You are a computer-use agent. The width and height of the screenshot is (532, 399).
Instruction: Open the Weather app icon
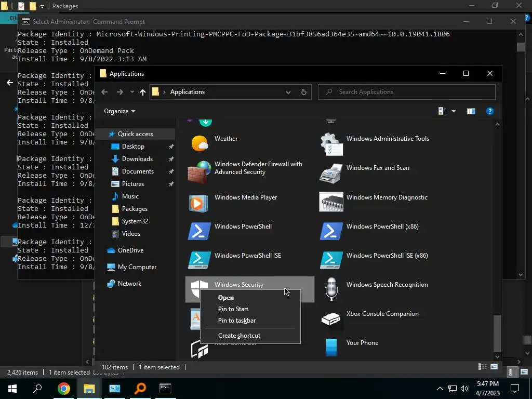[x=199, y=144]
